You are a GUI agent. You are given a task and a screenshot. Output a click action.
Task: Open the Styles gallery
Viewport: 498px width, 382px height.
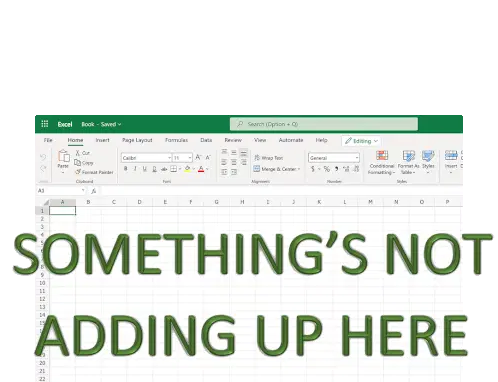click(x=428, y=162)
